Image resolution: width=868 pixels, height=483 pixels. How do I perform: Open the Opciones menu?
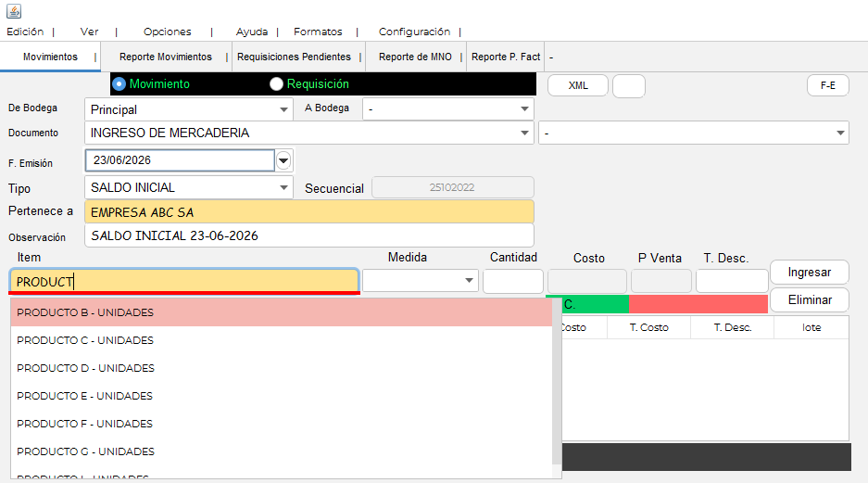click(167, 32)
